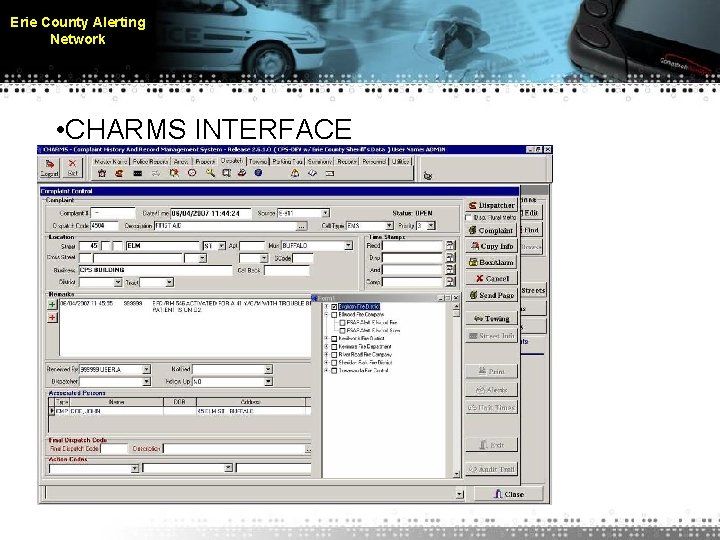Click the Dispatcher button

coord(491,205)
